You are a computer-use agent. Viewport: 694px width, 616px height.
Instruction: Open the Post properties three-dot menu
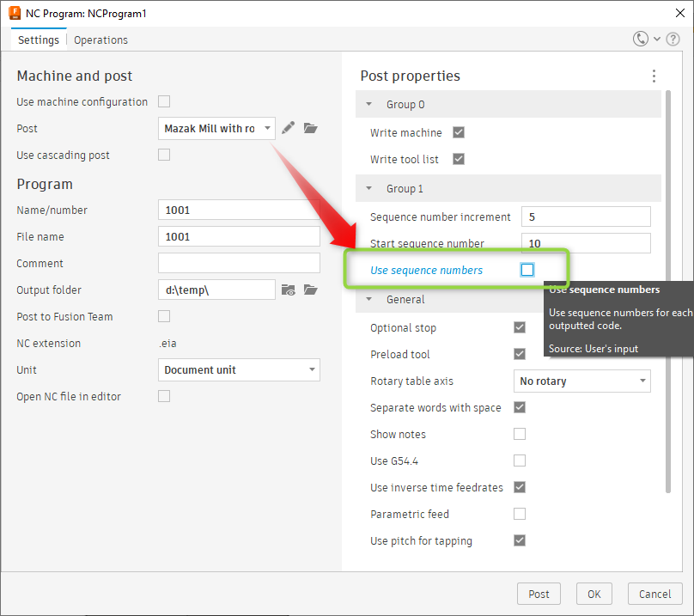coord(654,76)
